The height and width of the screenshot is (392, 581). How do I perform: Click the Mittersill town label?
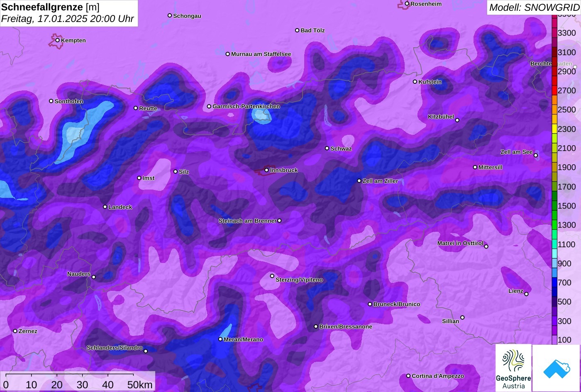tap(490, 167)
